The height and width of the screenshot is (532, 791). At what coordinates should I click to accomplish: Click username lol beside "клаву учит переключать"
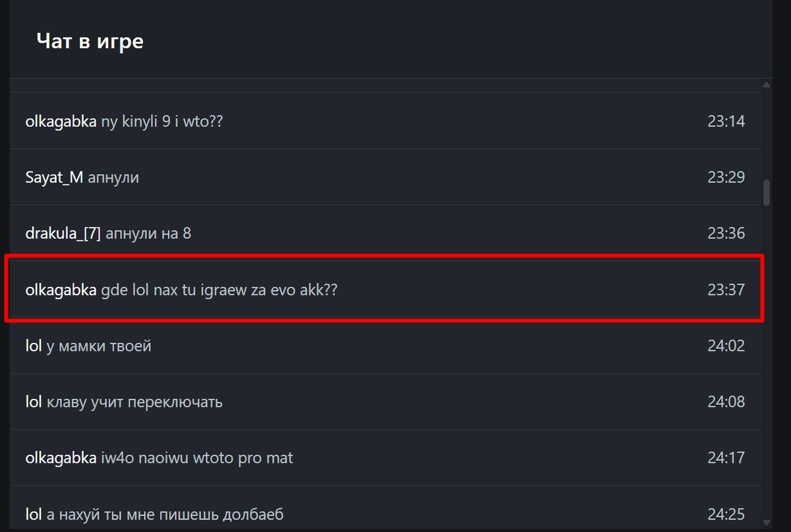coord(34,401)
